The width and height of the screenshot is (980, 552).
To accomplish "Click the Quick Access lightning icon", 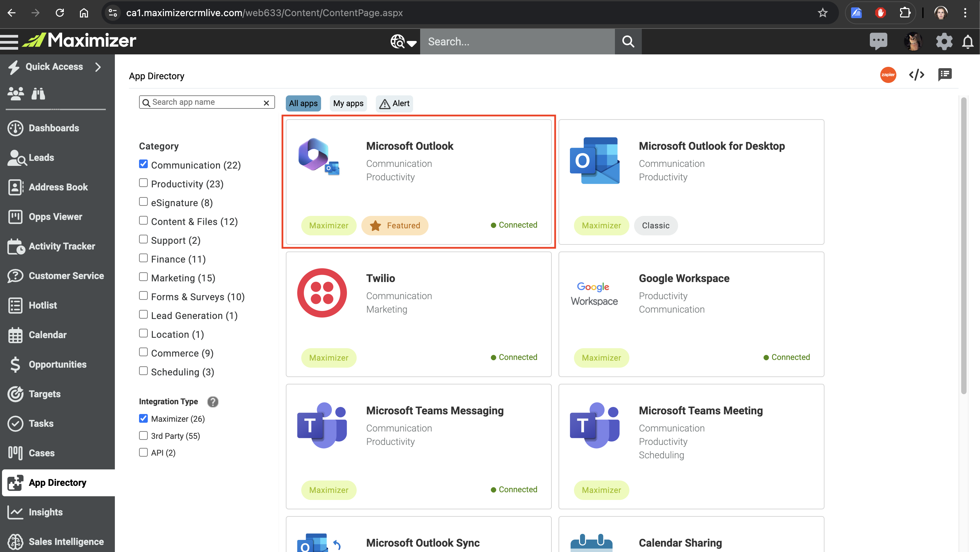I will pos(14,67).
